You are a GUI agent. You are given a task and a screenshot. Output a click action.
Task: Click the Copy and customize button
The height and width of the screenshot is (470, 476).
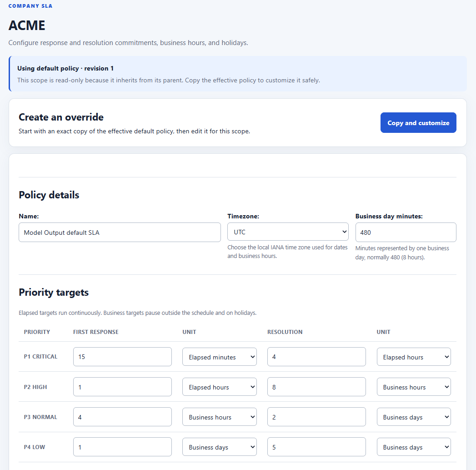(x=418, y=123)
